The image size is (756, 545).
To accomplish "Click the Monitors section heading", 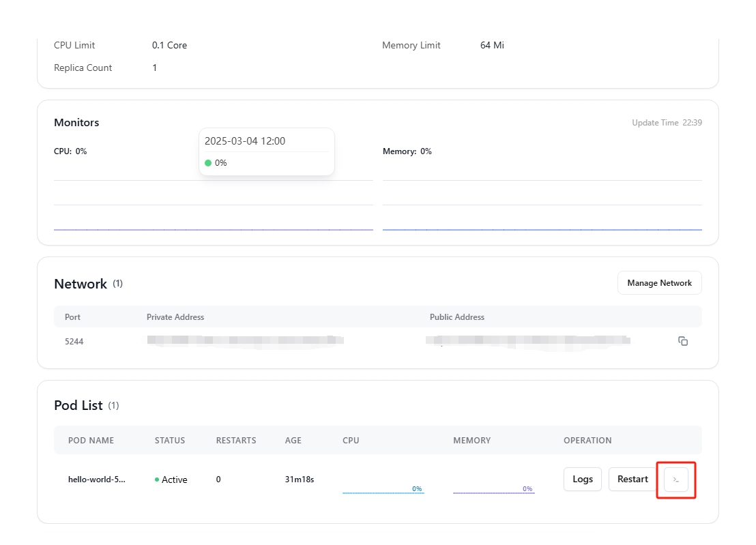I will 76,122.
